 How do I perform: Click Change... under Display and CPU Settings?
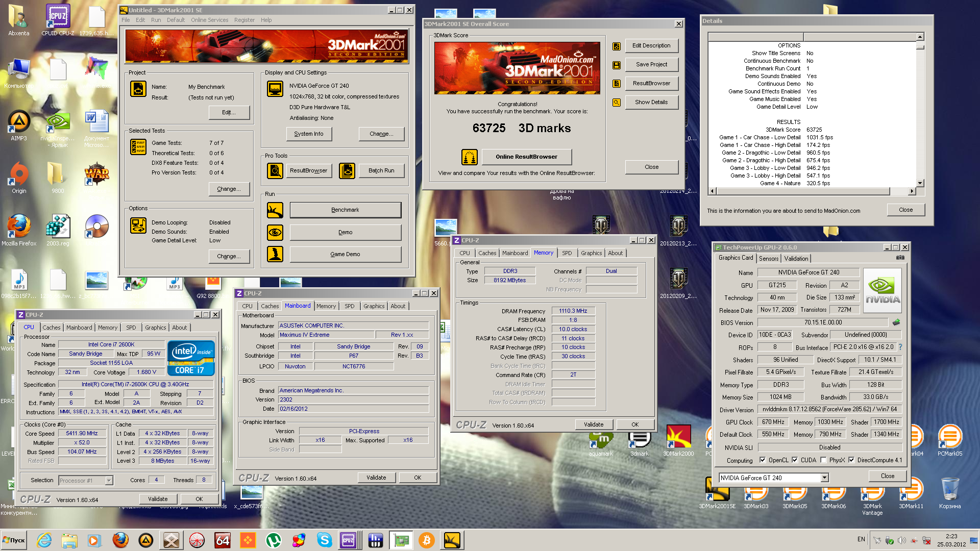(x=381, y=134)
